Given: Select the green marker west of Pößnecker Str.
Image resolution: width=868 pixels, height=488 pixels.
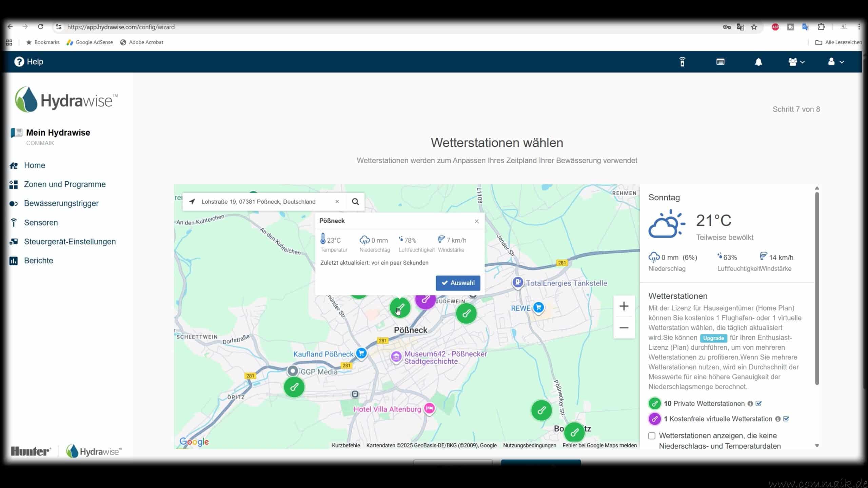Looking at the screenshot, I should coord(541,410).
